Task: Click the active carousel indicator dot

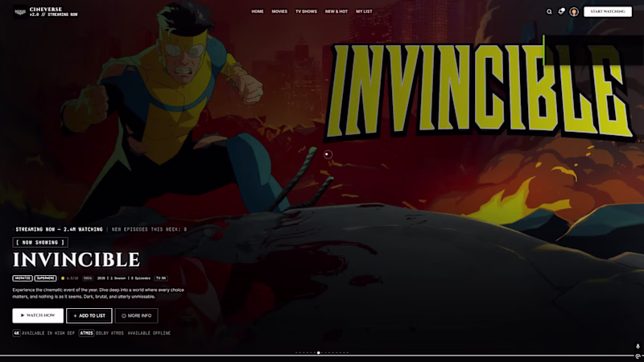Action: click(x=318, y=352)
